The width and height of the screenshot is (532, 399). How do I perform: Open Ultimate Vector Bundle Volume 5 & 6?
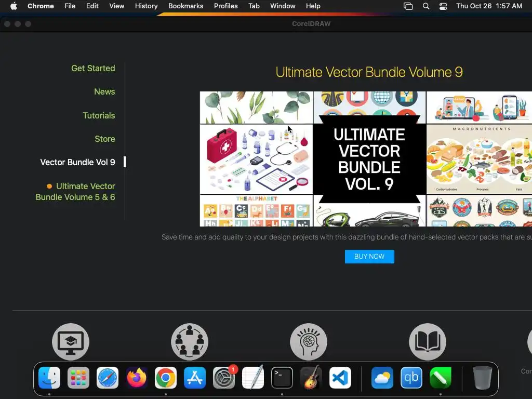coord(75,192)
